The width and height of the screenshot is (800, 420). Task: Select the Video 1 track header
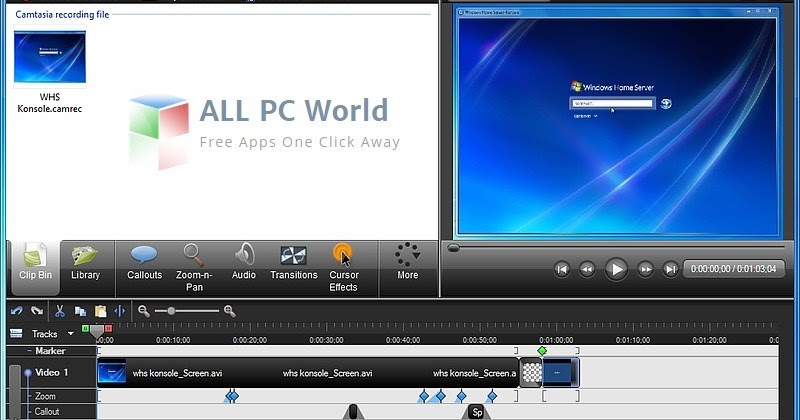coord(51,373)
